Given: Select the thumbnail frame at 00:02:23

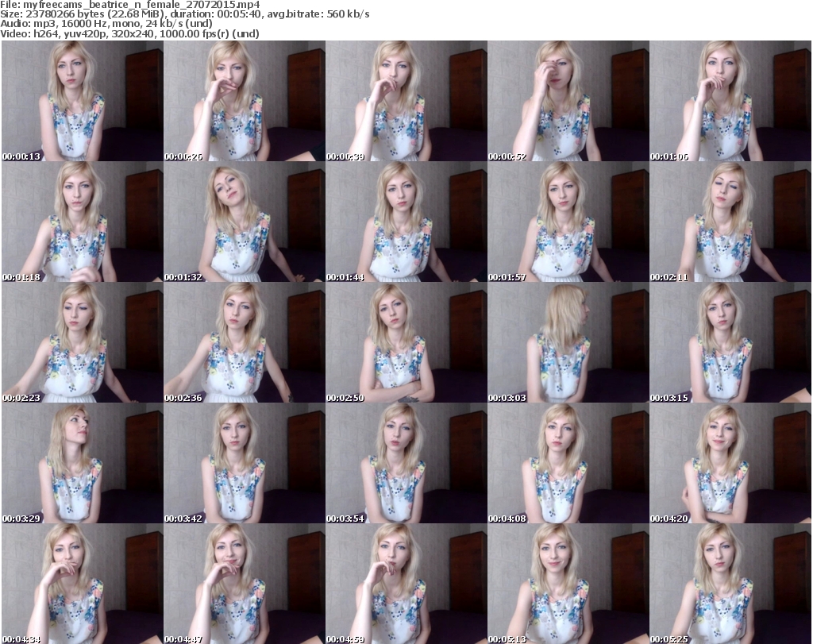Looking at the screenshot, I should click(83, 343).
